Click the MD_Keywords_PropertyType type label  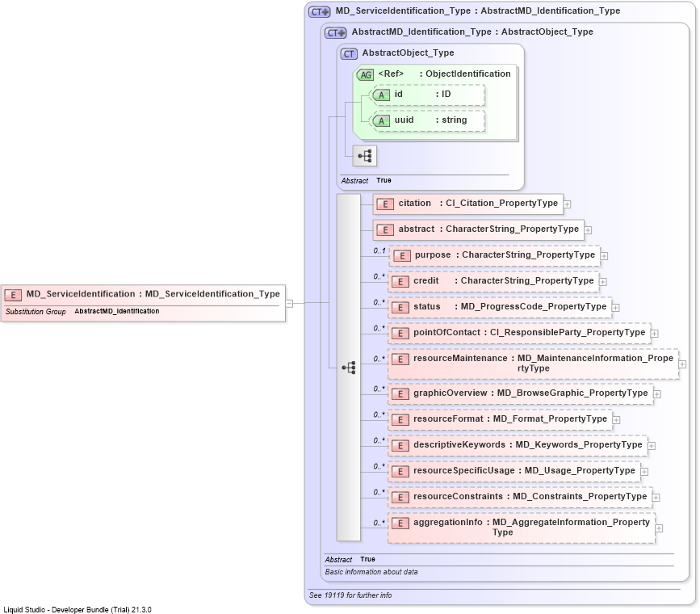pyautogui.click(x=579, y=444)
